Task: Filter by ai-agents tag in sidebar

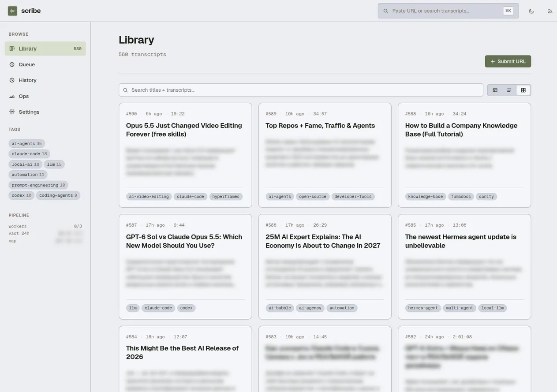Action: (26, 143)
